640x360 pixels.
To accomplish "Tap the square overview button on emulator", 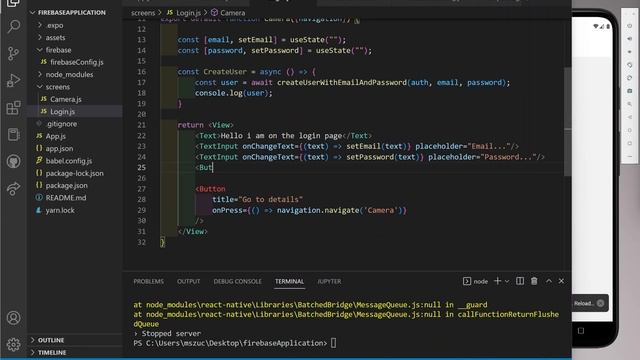I will [x=581, y=331].
